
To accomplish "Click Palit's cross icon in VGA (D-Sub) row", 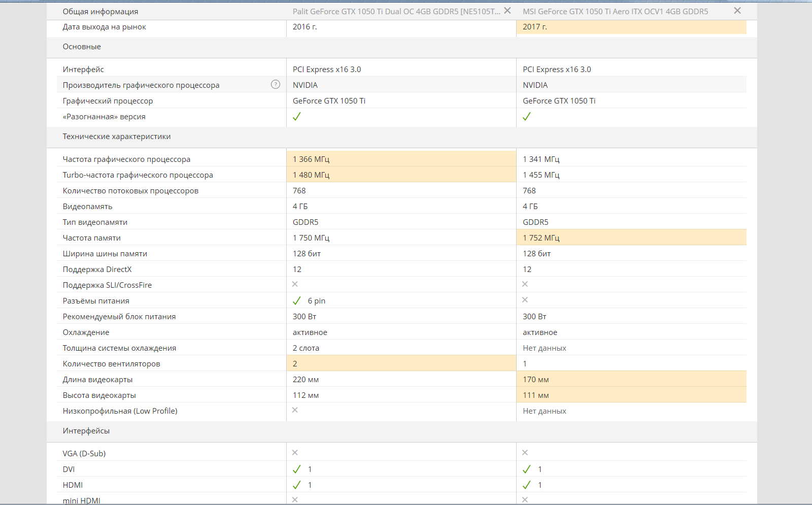I will (295, 452).
